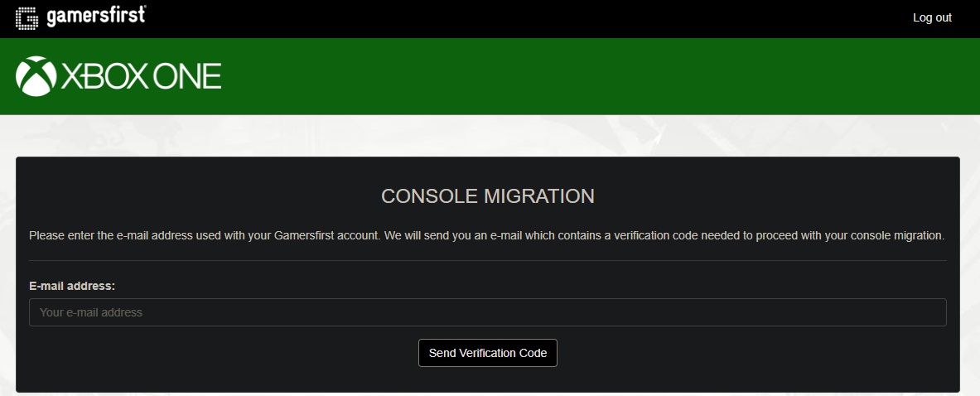Viewport: 980px width, 396px height.
Task: Click the gamersfirst wordmark text
Action: pos(96,17)
